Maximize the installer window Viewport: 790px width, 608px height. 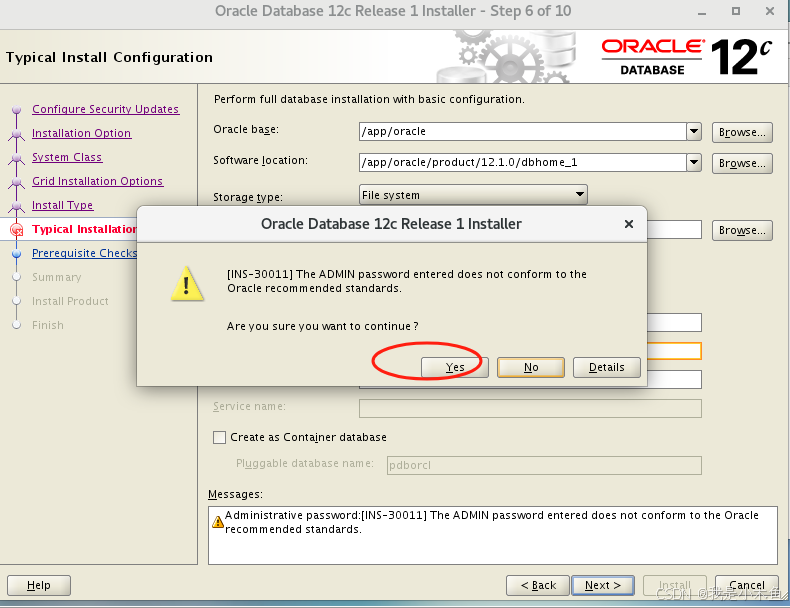pos(736,11)
